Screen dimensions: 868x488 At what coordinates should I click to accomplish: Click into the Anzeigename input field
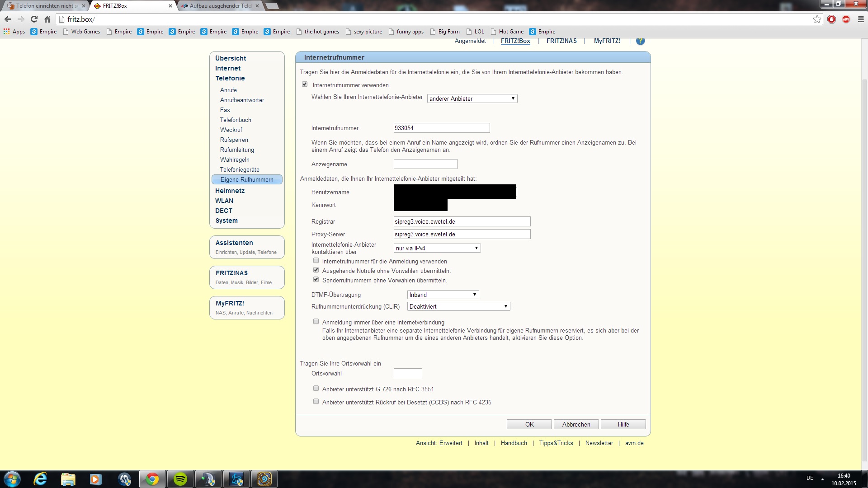[x=425, y=164]
